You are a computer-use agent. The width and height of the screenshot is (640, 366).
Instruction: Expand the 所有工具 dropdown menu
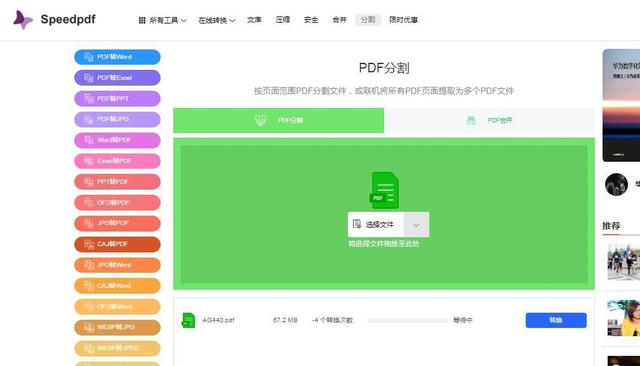(x=163, y=20)
